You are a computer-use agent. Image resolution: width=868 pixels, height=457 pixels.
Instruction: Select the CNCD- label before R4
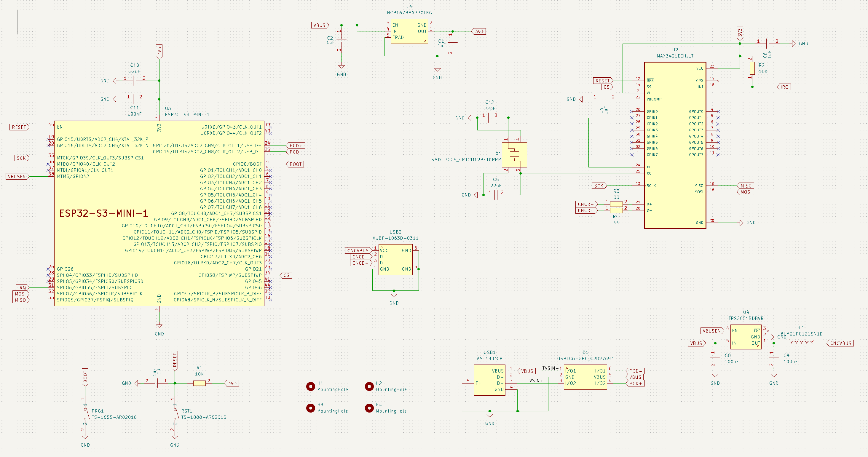tap(586, 210)
